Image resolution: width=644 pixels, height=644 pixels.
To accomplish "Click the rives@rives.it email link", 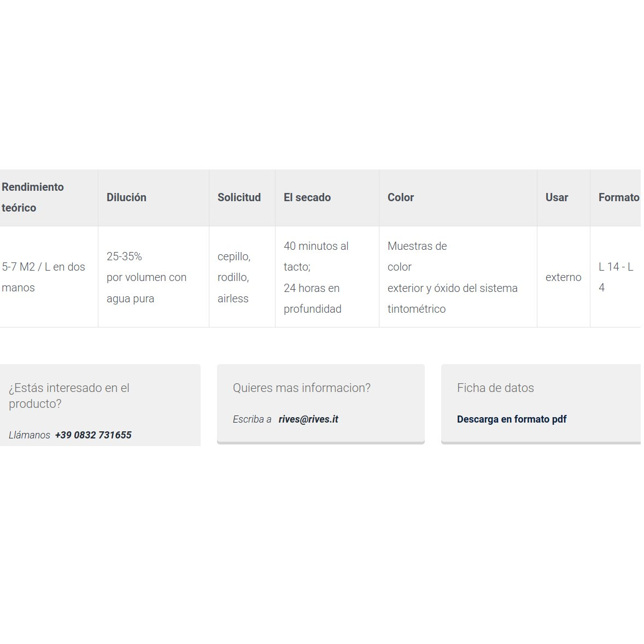I will pyautogui.click(x=308, y=419).
